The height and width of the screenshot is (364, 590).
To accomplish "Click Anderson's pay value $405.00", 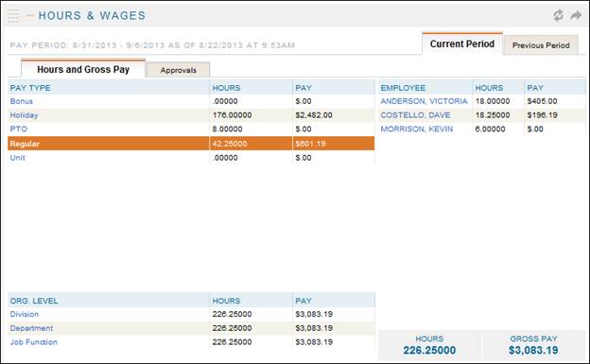I will point(542,101).
